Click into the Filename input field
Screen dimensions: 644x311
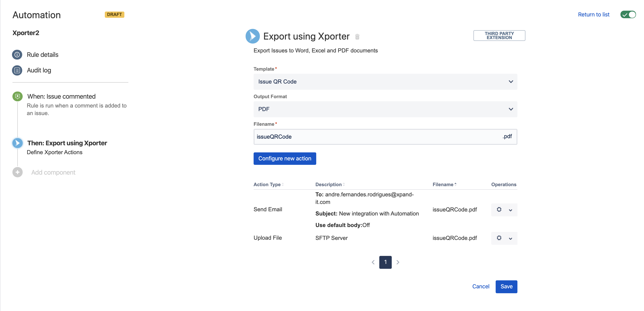tap(375, 137)
